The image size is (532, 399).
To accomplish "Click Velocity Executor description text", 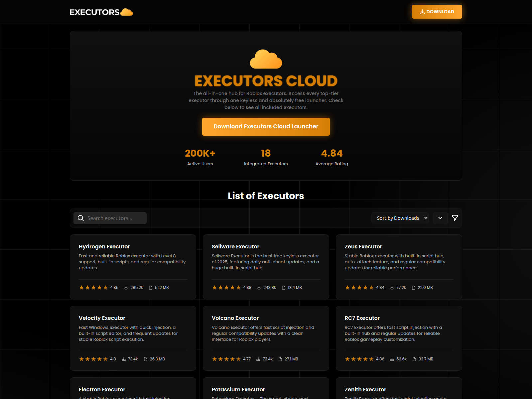I will (x=128, y=333).
